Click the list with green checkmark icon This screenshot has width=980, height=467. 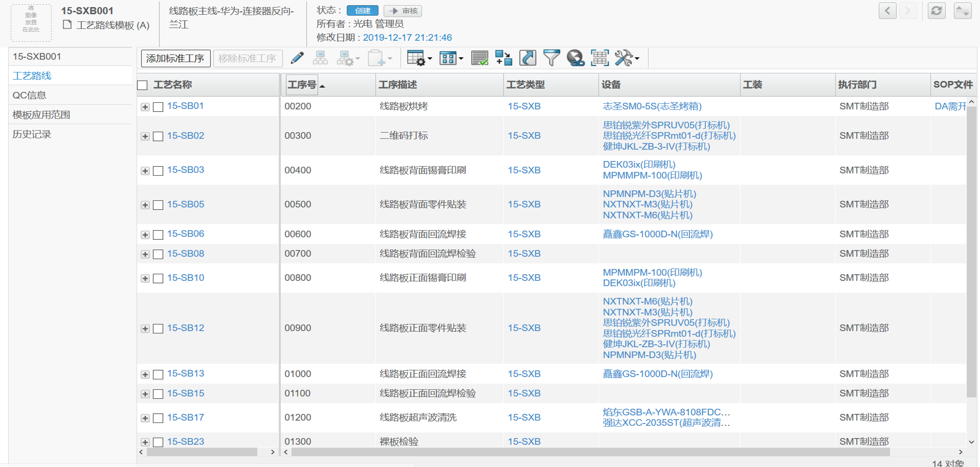[479, 58]
